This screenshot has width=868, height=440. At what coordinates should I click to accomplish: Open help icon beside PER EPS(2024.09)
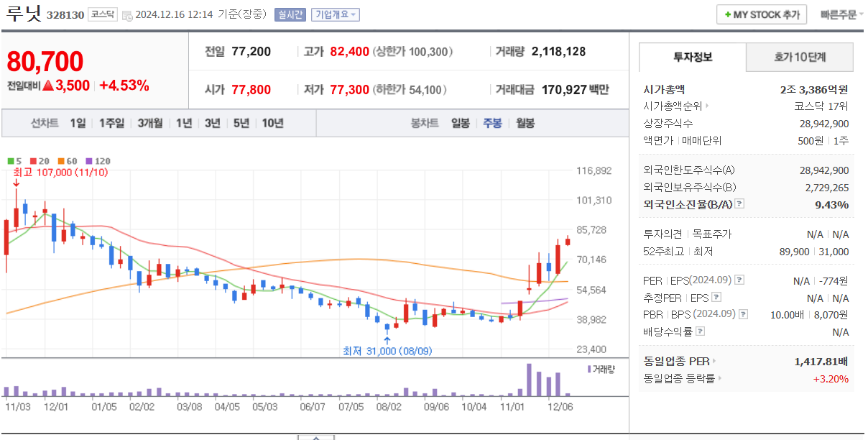point(739,280)
